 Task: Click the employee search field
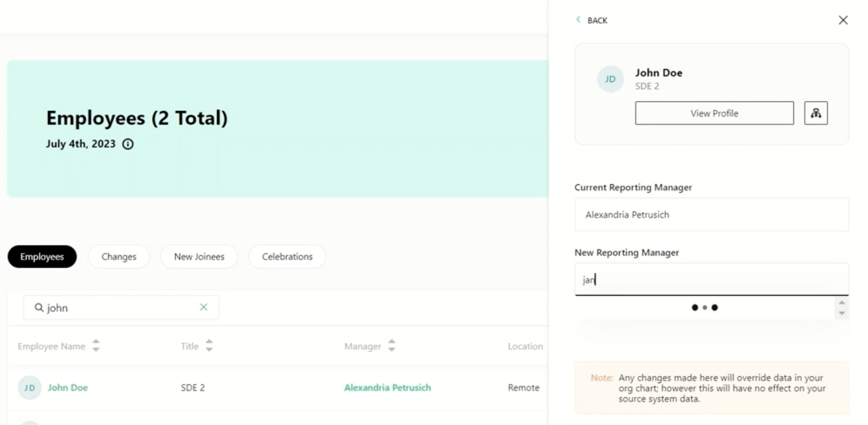pyautogui.click(x=121, y=307)
